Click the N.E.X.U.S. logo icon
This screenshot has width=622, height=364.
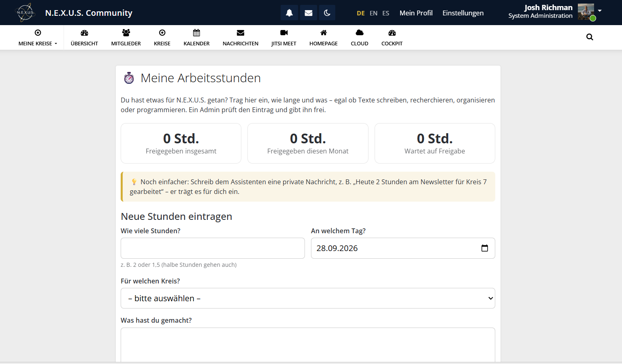tap(26, 13)
